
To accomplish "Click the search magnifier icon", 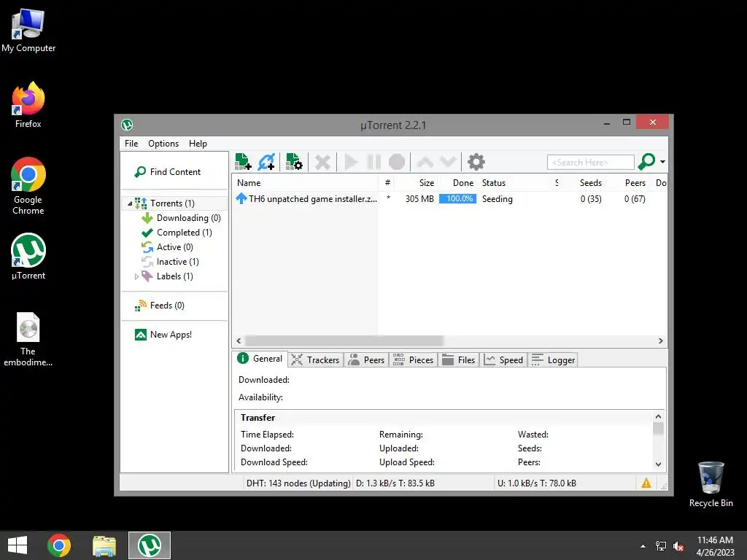I will (x=646, y=162).
